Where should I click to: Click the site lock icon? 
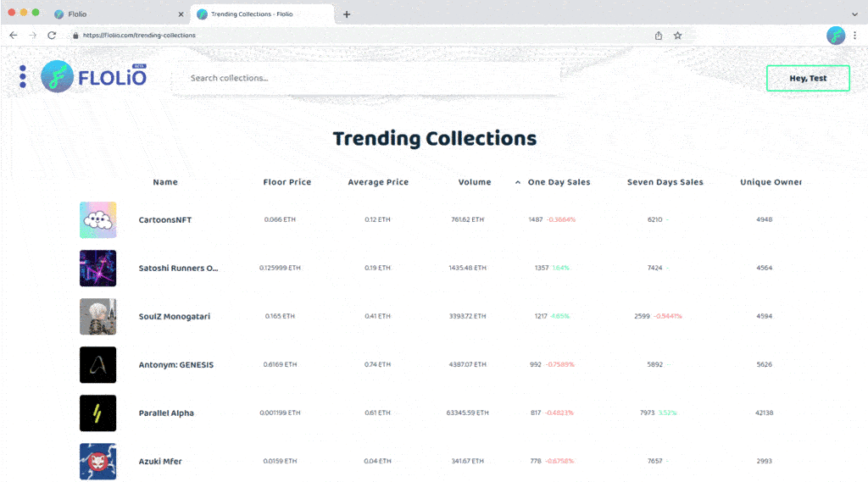pos(75,36)
